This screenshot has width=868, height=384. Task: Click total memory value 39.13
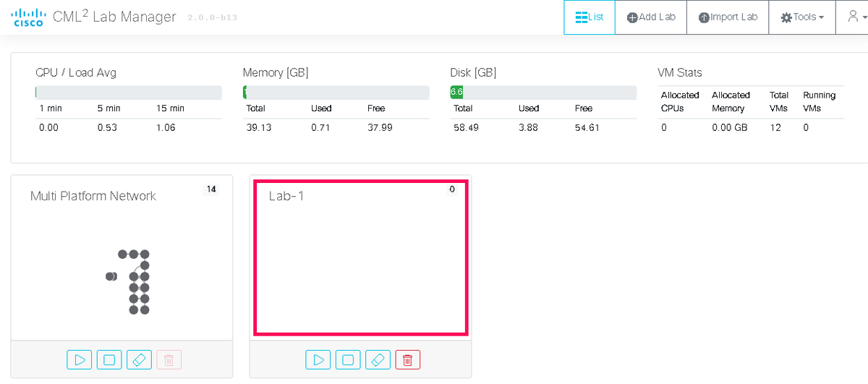point(258,127)
